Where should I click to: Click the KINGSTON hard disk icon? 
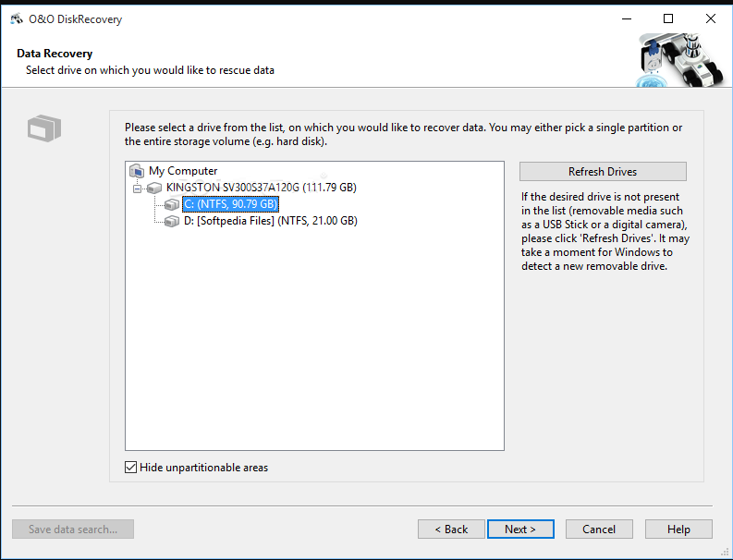154,188
